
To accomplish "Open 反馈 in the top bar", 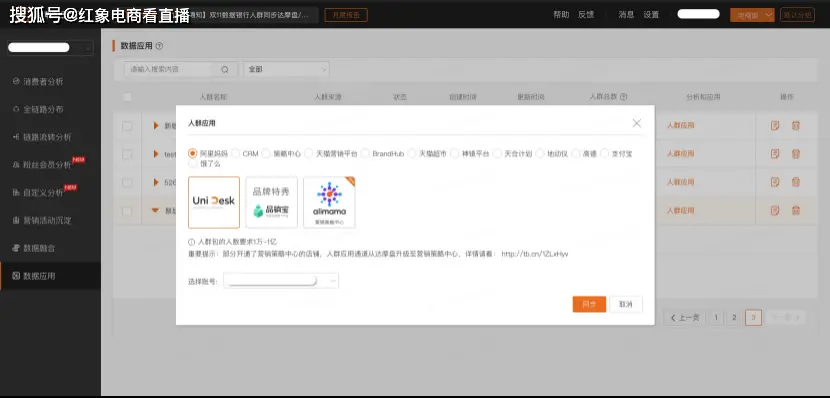I will tap(586, 15).
